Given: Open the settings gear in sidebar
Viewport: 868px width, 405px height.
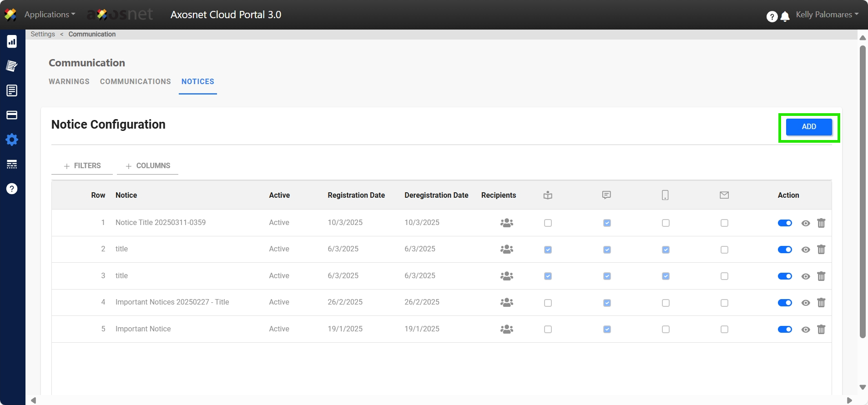Looking at the screenshot, I should tap(12, 140).
